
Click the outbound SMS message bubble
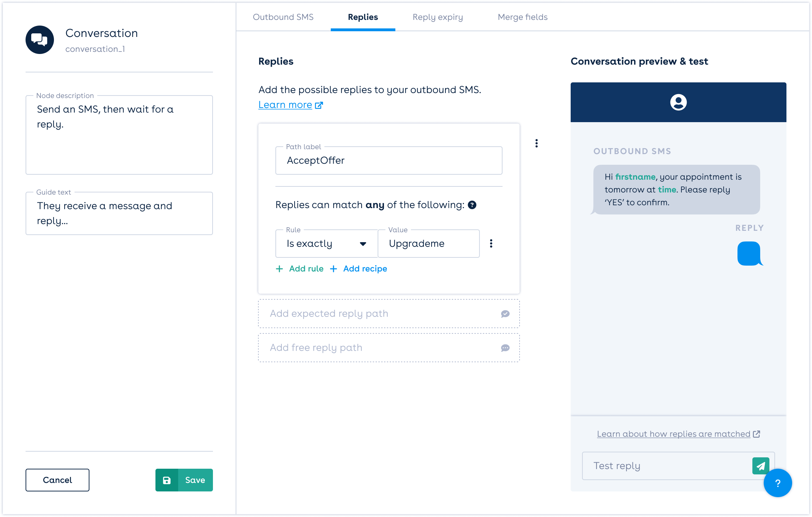click(x=676, y=190)
